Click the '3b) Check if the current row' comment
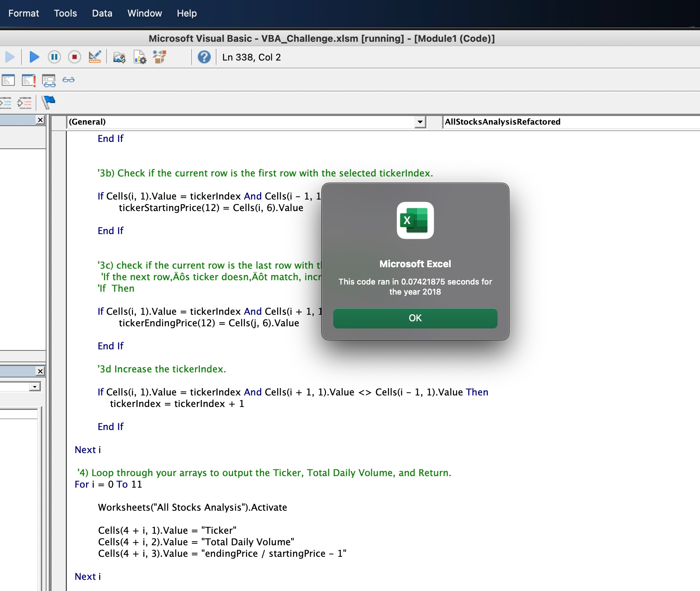Screen dimensions: 700x591 pos(265,173)
